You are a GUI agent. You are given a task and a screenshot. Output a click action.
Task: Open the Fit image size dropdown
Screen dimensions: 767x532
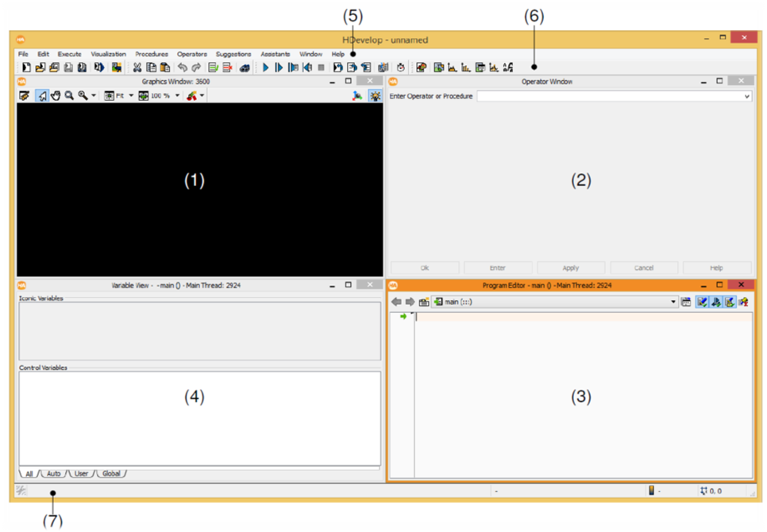point(130,96)
